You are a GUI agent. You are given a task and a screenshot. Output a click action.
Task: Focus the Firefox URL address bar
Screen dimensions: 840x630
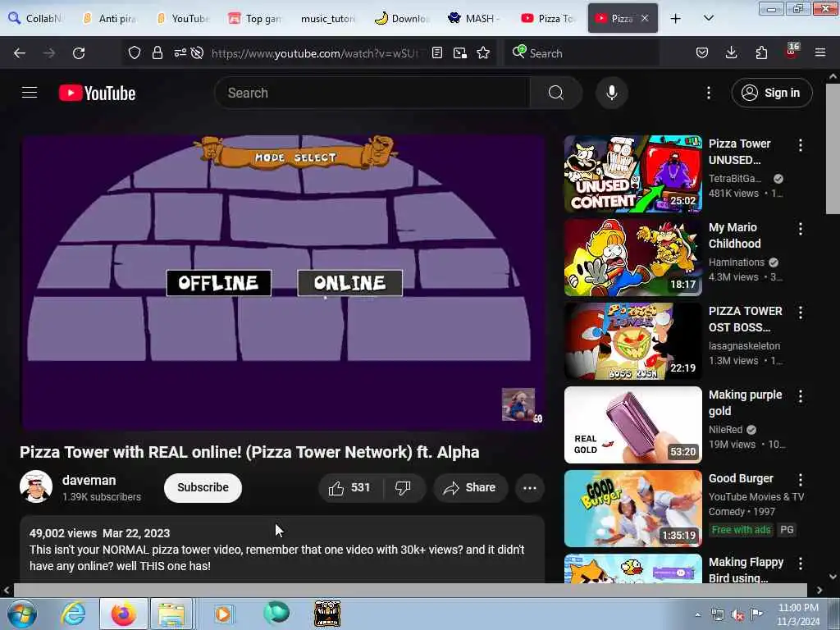click(x=316, y=53)
